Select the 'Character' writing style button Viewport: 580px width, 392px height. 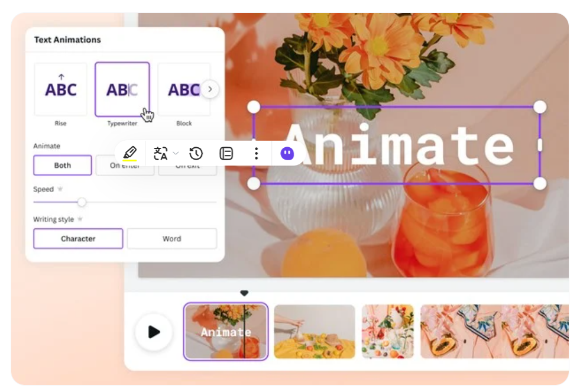pyautogui.click(x=77, y=239)
